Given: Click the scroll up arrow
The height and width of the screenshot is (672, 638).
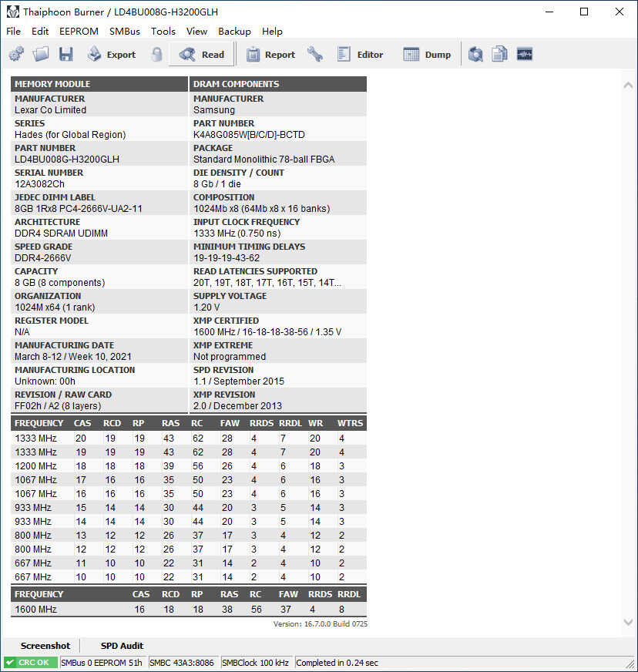Looking at the screenshot, I should click(x=628, y=86).
